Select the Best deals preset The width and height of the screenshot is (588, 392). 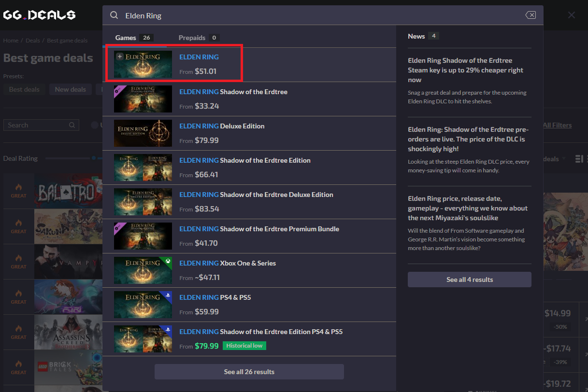(x=24, y=89)
